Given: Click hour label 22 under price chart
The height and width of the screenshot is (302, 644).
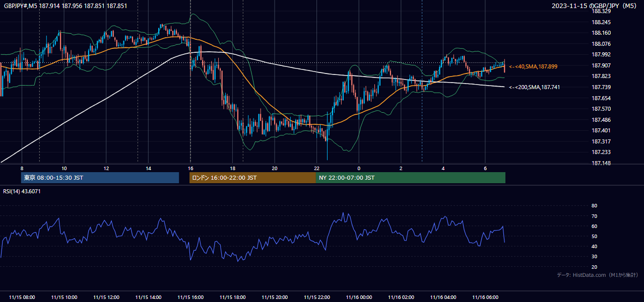Looking at the screenshot, I should 316,168.
